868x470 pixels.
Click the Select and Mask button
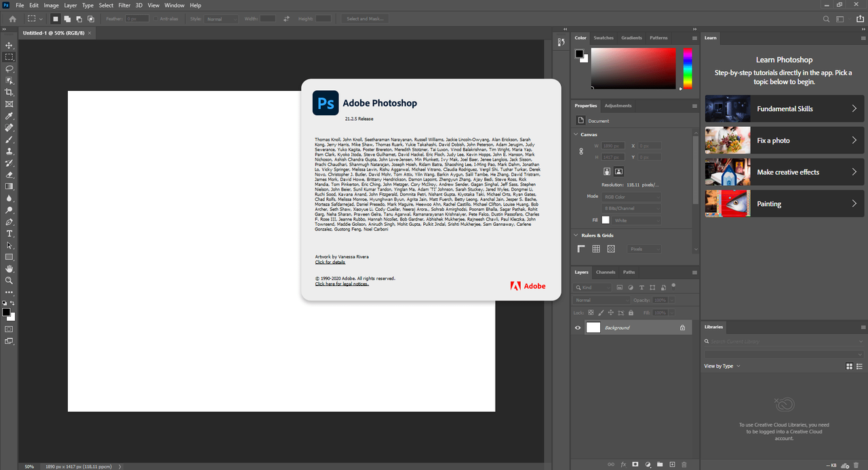(x=366, y=19)
